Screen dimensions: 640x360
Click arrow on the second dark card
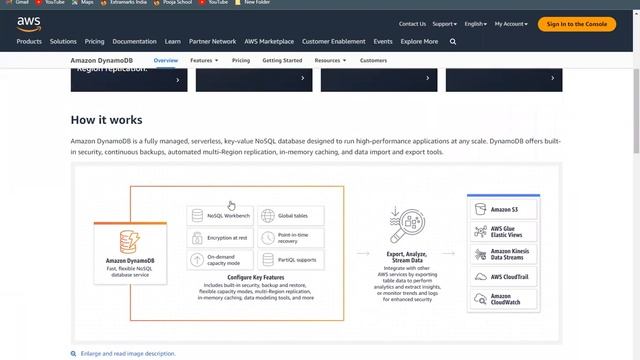pos(302,78)
